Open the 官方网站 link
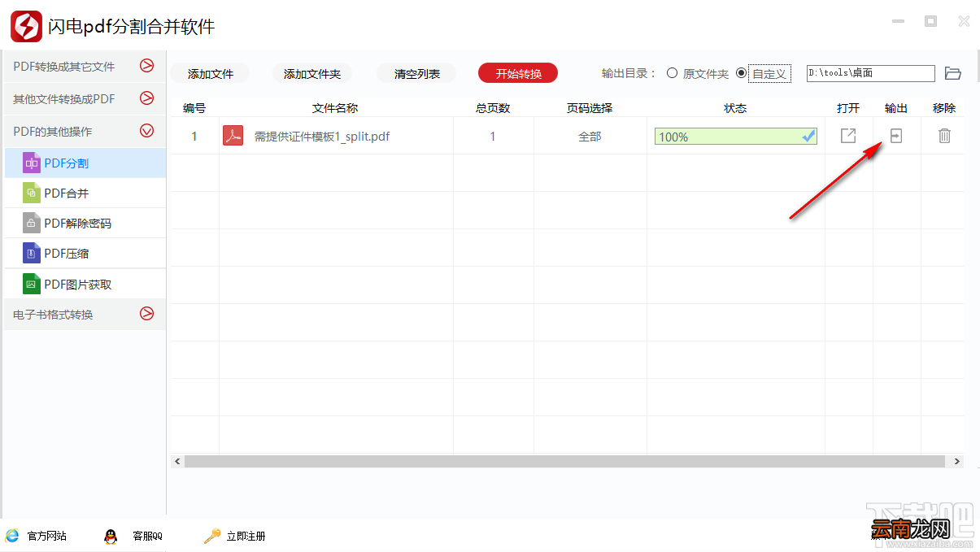Screen dimensions: 980x552 (x=46, y=536)
